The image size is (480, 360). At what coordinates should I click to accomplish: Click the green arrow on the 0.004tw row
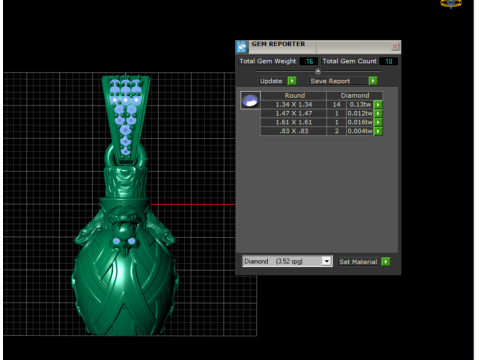click(378, 131)
